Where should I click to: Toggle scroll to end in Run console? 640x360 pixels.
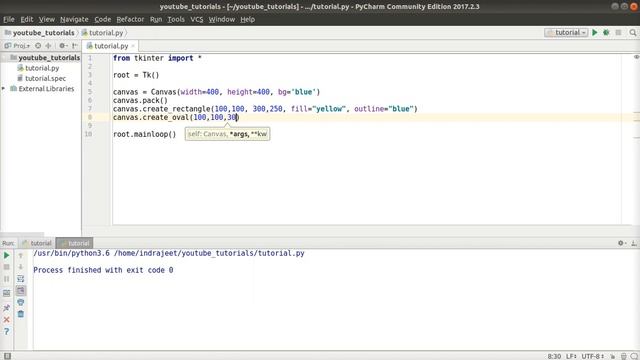click(x=20, y=291)
